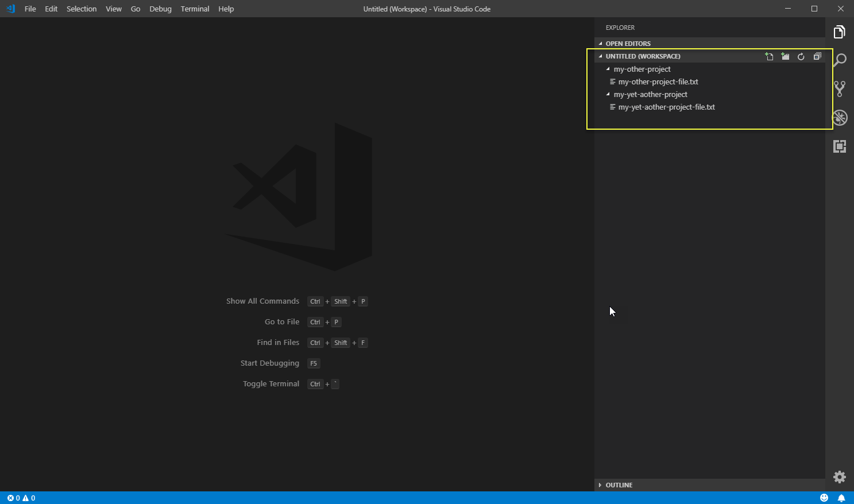Open the Debug view icon
Screen dimensions: 854x504
coord(839,117)
